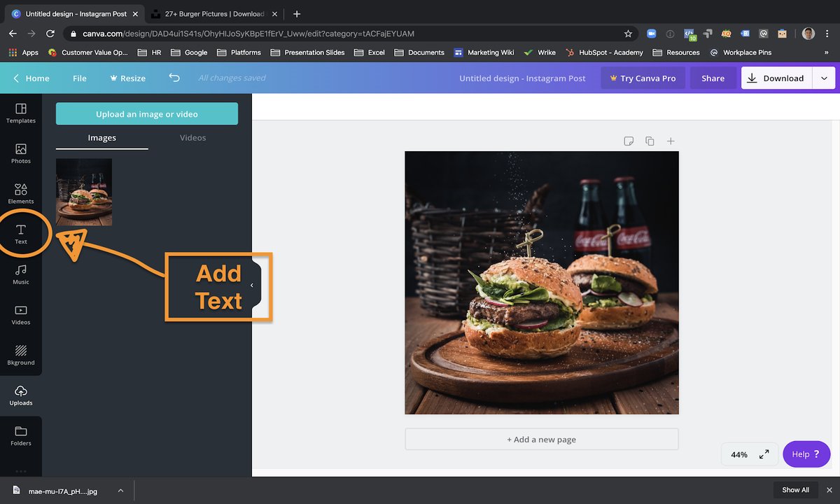This screenshot has width=840, height=504.
Task: Click Show All in the downloads bar
Action: click(x=795, y=489)
